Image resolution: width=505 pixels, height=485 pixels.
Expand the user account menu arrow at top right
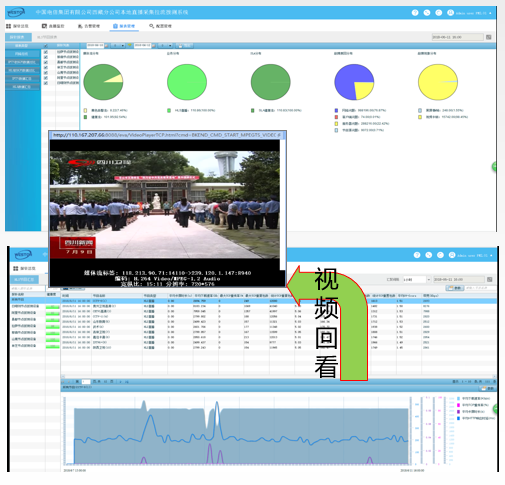click(490, 13)
